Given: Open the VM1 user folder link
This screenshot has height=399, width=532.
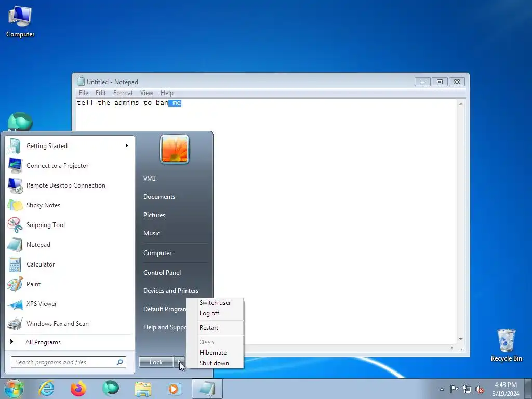Looking at the screenshot, I should pos(149,179).
